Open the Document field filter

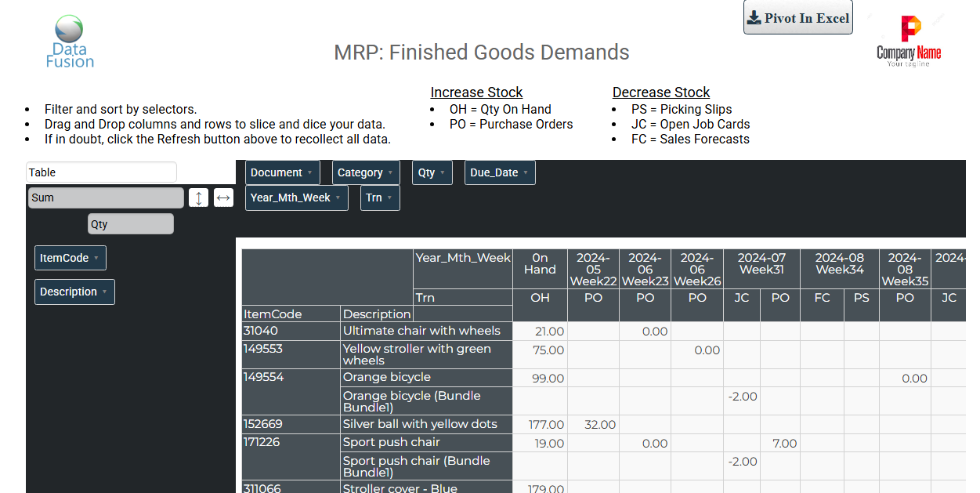[x=282, y=173]
